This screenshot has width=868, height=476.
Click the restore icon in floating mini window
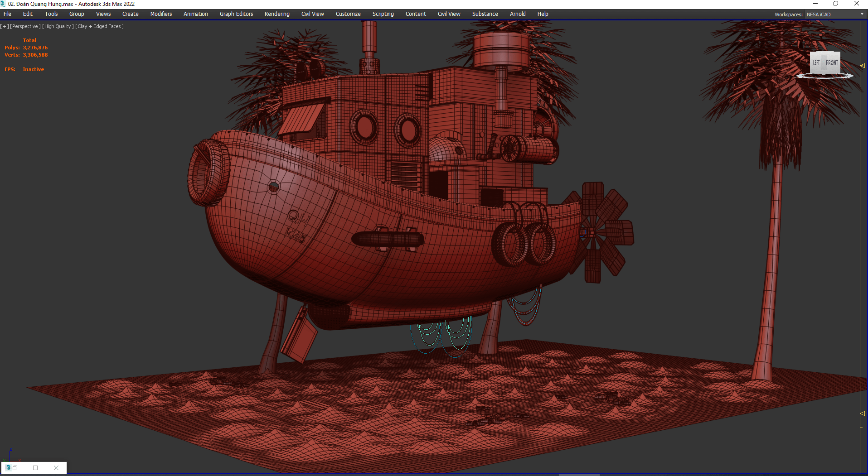pos(15,468)
